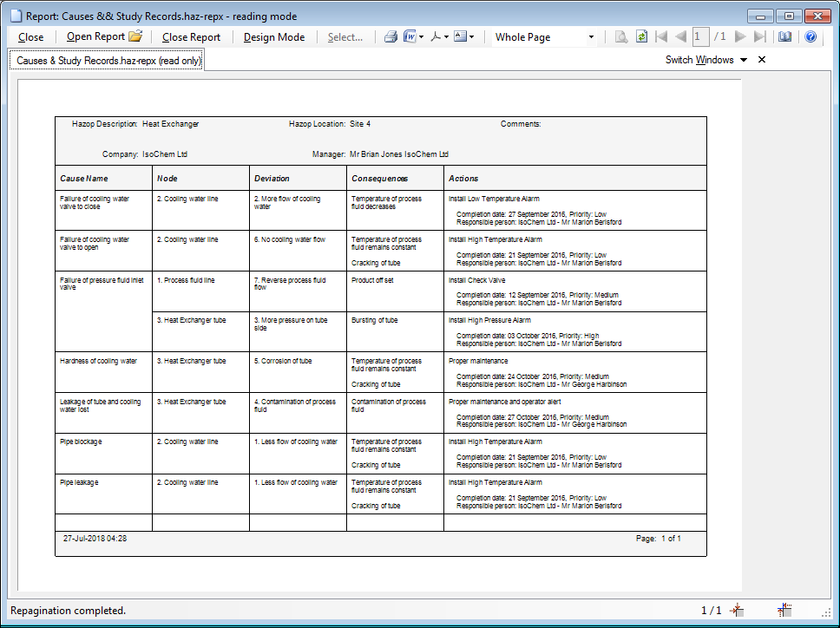
Task: Click the open book icon in toolbar
Action: point(785,37)
